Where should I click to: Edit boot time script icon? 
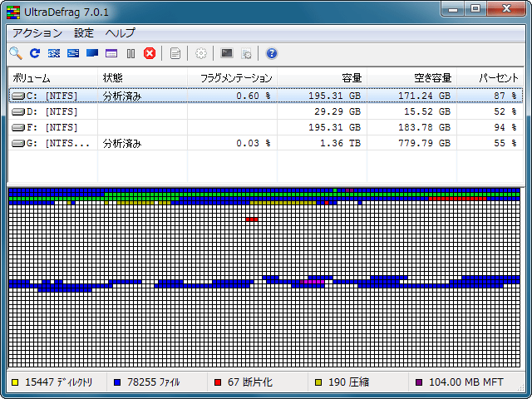246,53
